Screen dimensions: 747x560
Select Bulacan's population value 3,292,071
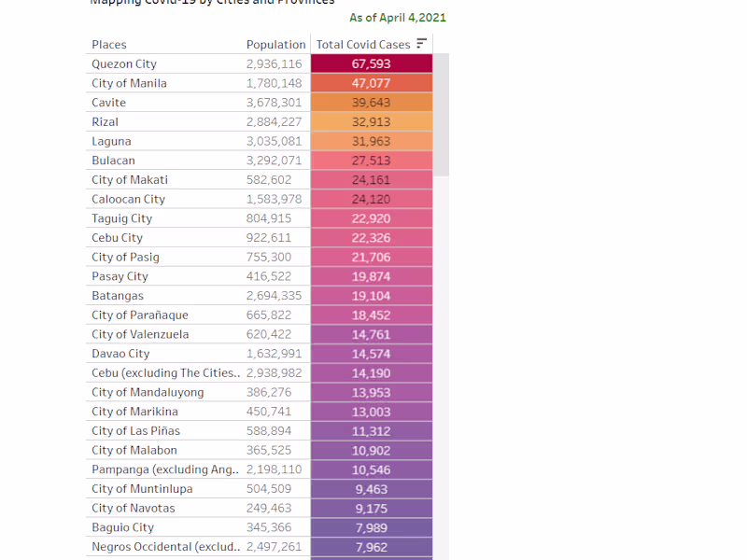(x=274, y=161)
